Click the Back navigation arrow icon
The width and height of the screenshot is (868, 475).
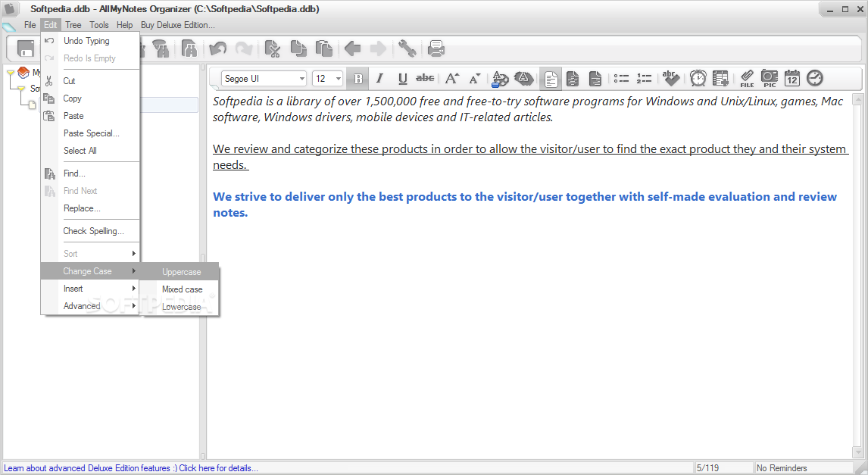(353, 48)
